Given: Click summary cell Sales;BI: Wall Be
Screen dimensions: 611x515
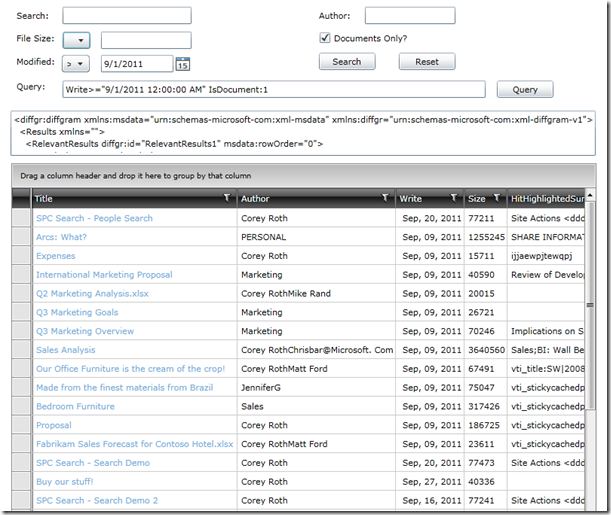Looking at the screenshot, I should (547, 350).
